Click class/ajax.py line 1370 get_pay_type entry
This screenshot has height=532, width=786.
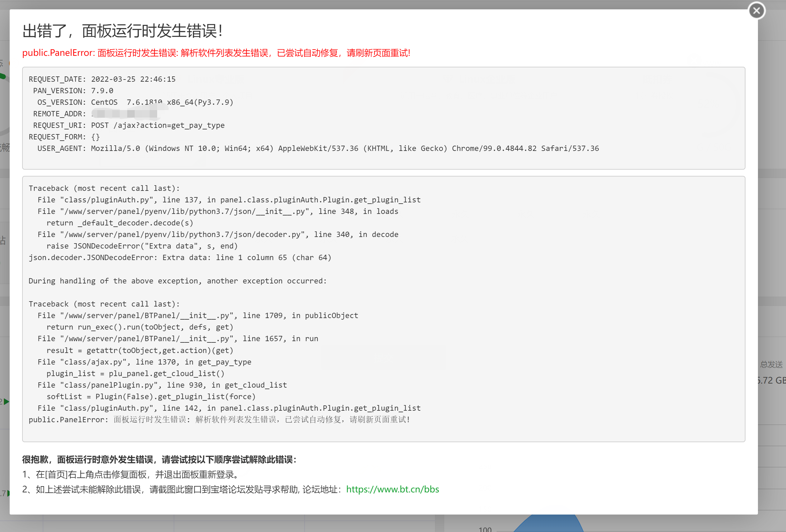[x=144, y=362]
